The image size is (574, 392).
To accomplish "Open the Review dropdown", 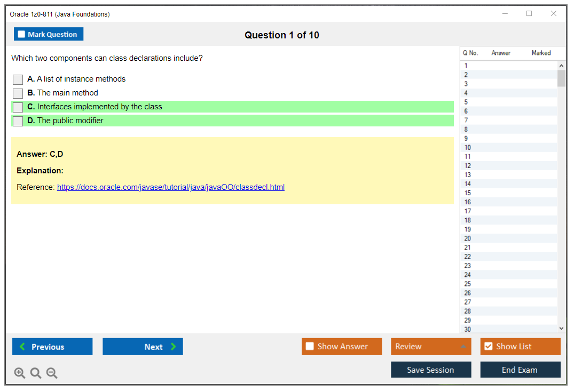I will click(430, 346).
